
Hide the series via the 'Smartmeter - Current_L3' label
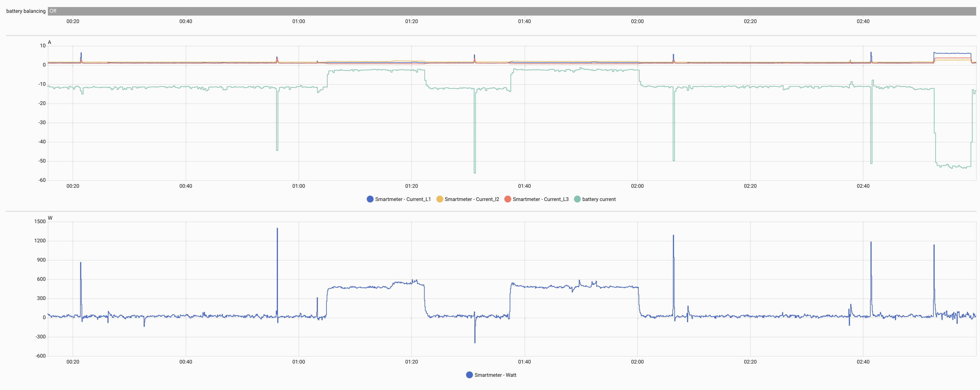click(540, 199)
